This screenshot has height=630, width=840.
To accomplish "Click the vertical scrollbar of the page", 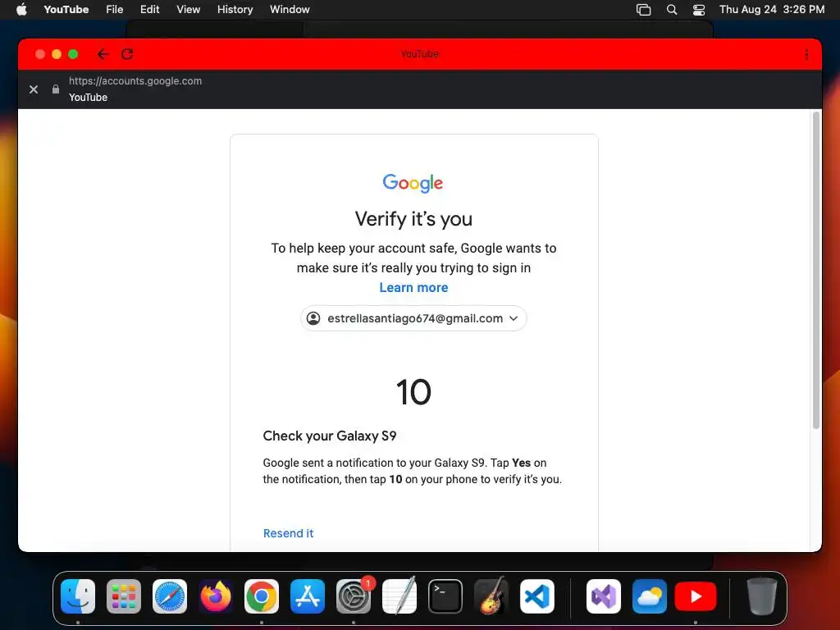I will 816,270.
